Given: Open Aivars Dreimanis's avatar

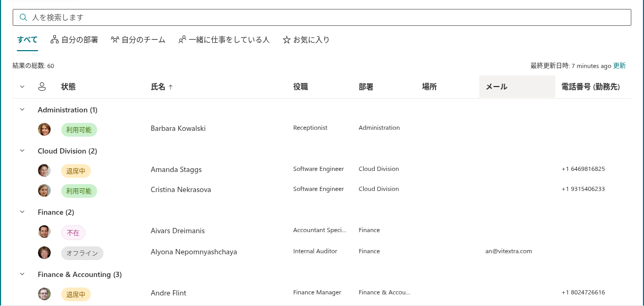Looking at the screenshot, I should (x=44, y=232).
